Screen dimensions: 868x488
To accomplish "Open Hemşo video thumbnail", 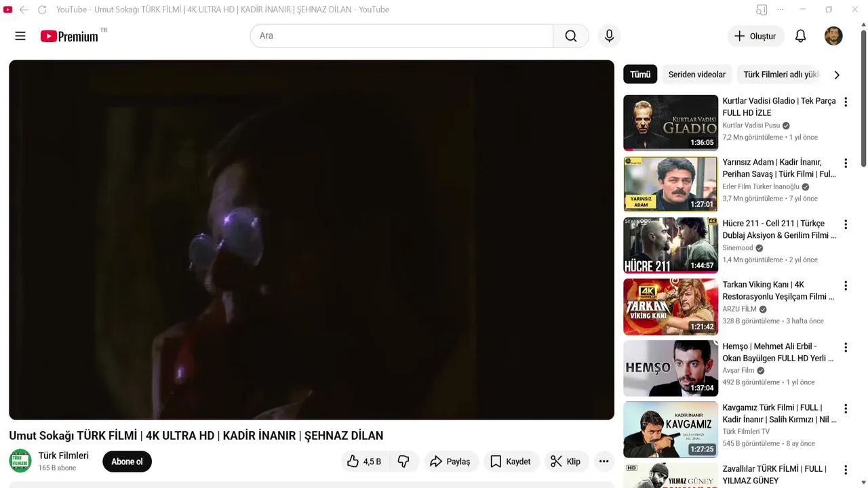I will point(671,368).
